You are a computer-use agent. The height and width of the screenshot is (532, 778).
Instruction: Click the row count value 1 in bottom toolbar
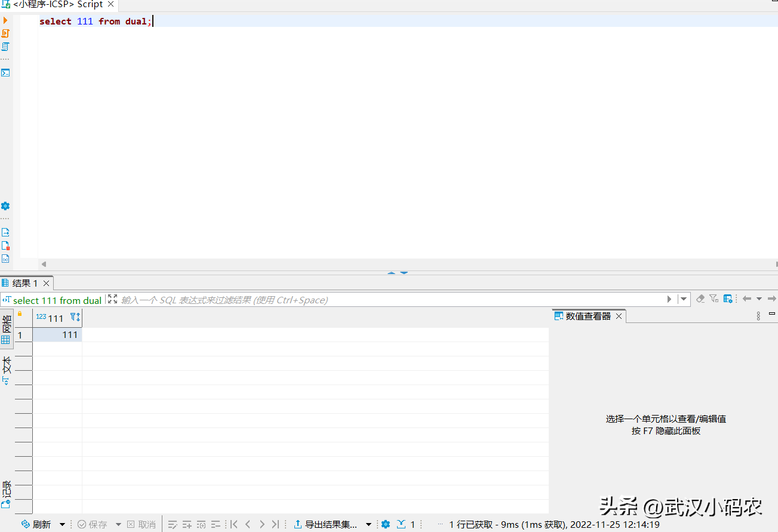[x=413, y=524]
